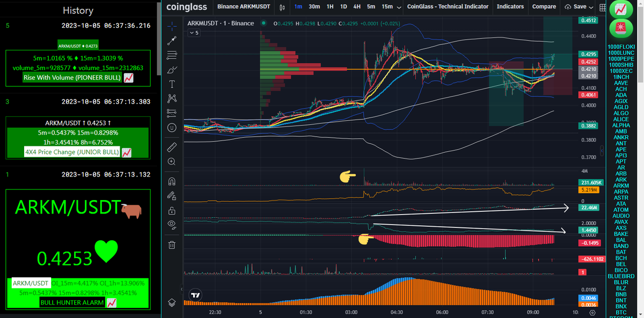The height and width of the screenshot is (318, 644).
Task: Select AVAX in the coin list
Action: tap(621, 222)
